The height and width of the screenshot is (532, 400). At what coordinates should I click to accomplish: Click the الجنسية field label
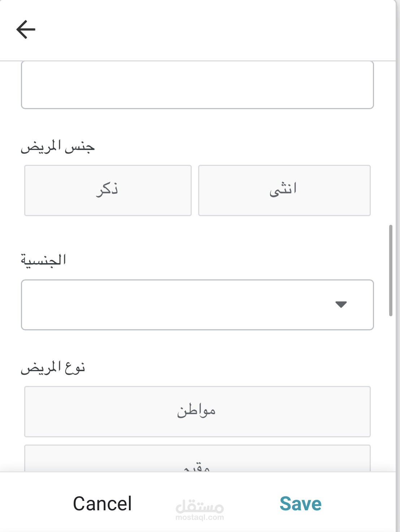pyautogui.click(x=43, y=260)
